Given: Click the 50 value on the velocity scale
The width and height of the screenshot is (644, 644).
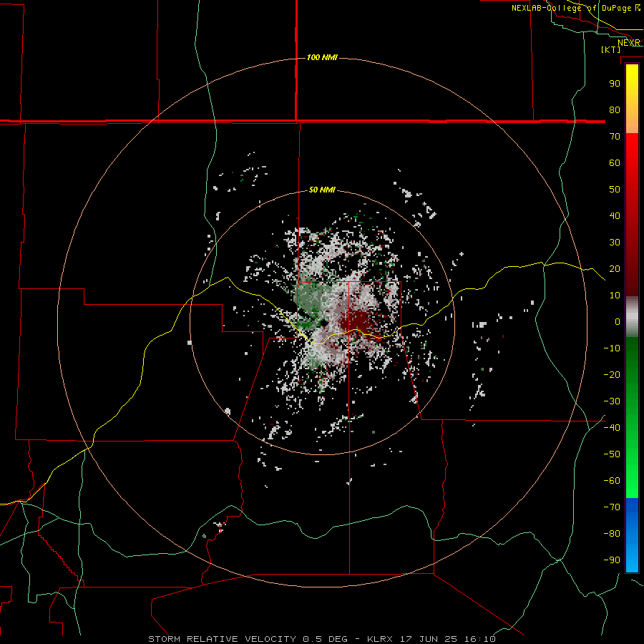Looking at the screenshot, I should pyautogui.click(x=615, y=190).
